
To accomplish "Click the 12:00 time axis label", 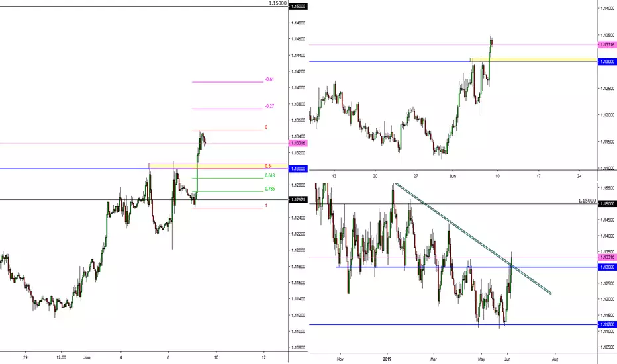I will click(x=61, y=357).
